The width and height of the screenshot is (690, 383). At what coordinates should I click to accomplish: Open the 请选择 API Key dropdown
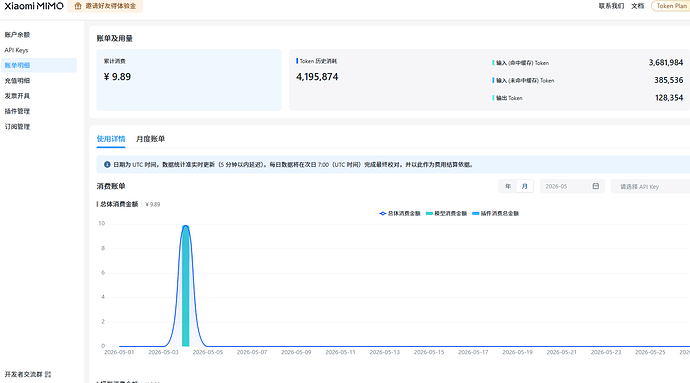650,186
